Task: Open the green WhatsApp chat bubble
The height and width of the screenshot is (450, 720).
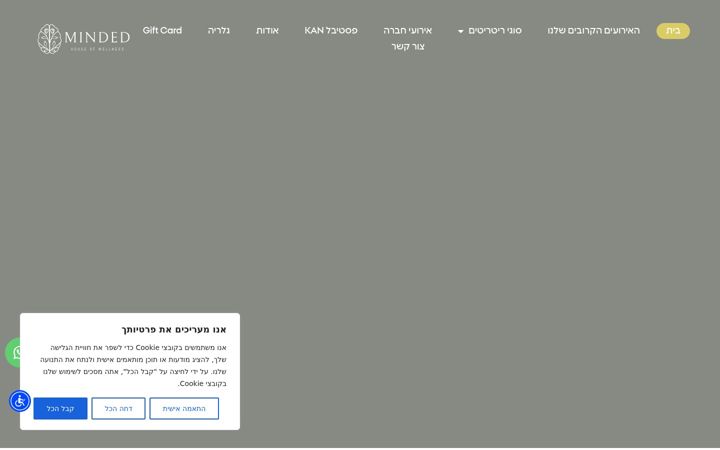Action: click(12, 353)
